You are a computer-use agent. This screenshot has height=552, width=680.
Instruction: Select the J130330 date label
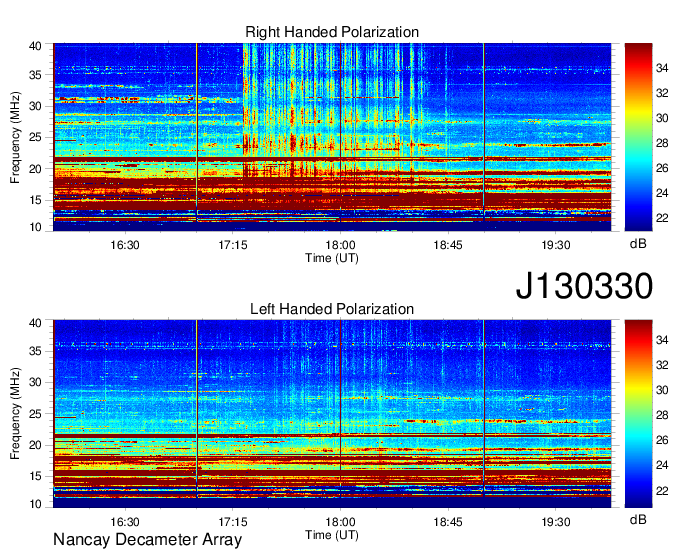click(584, 286)
